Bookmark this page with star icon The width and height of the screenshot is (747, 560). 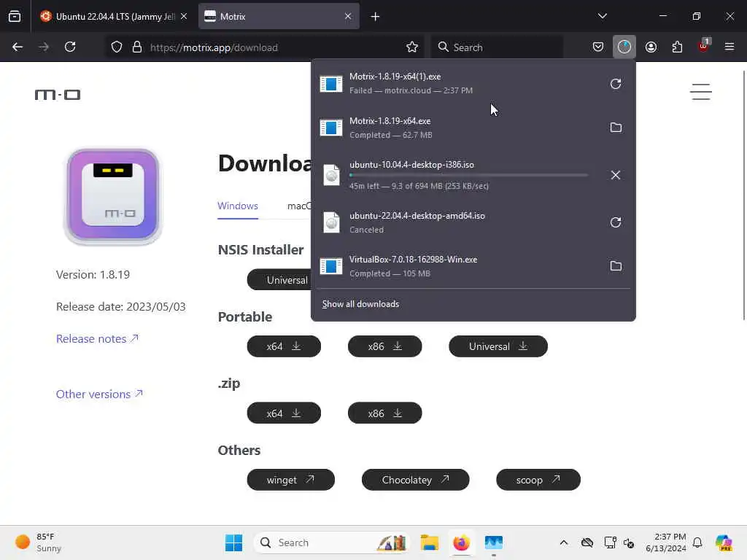pyautogui.click(x=412, y=47)
